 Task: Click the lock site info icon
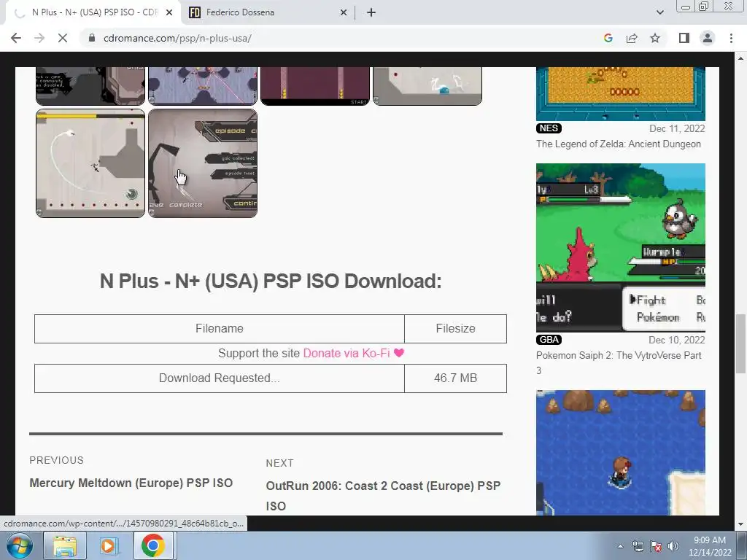coord(91,38)
